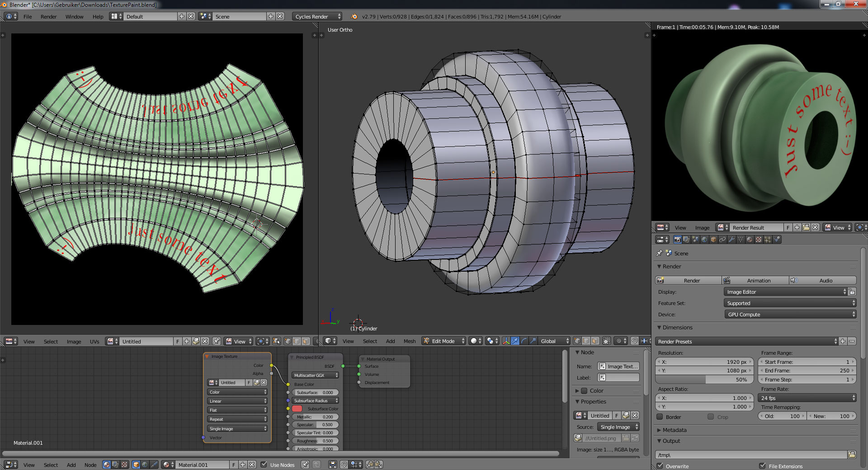Toggle the Use Nodes checkbox
The image size is (868, 470).
(x=264, y=465)
